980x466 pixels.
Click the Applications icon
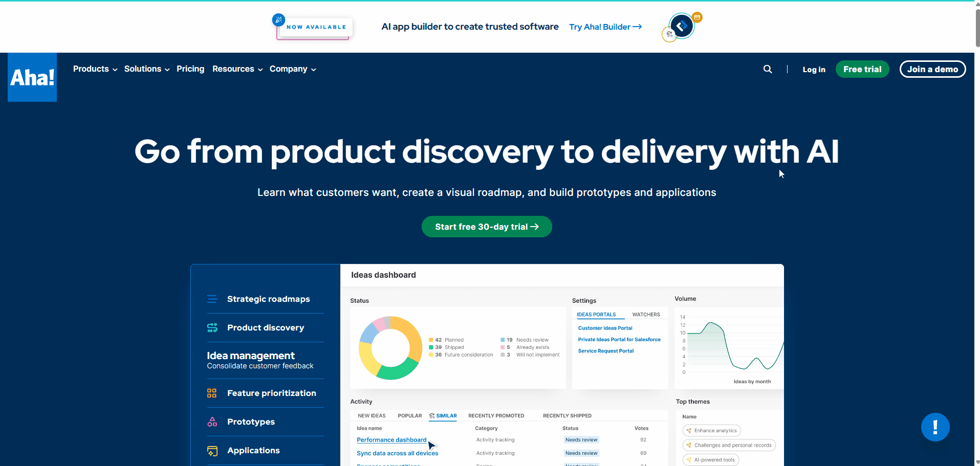(212, 451)
